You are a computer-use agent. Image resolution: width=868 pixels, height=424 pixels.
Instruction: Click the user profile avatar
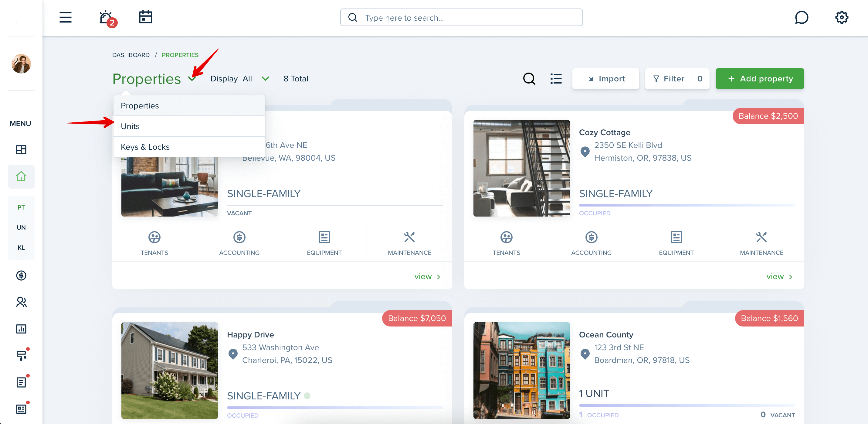pos(21,64)
